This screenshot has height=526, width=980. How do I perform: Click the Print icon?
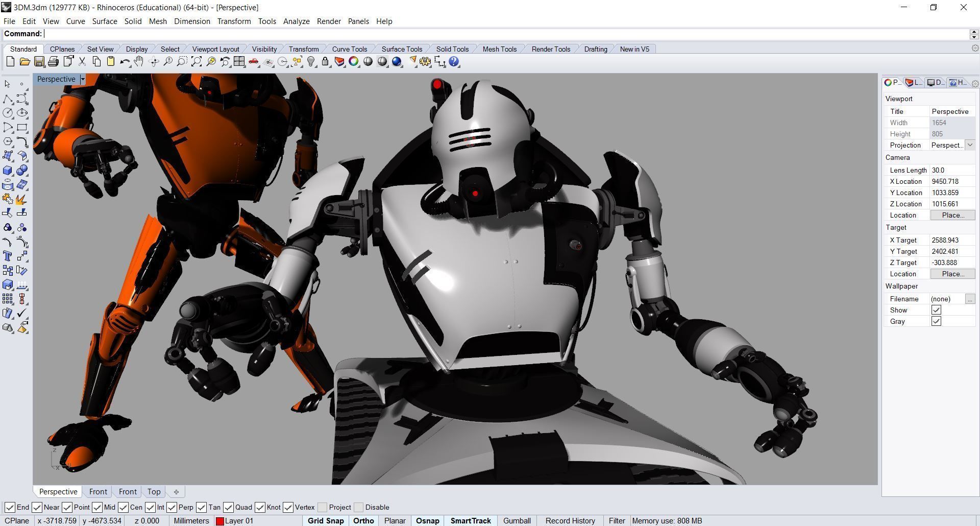click(x=53, y=62)
